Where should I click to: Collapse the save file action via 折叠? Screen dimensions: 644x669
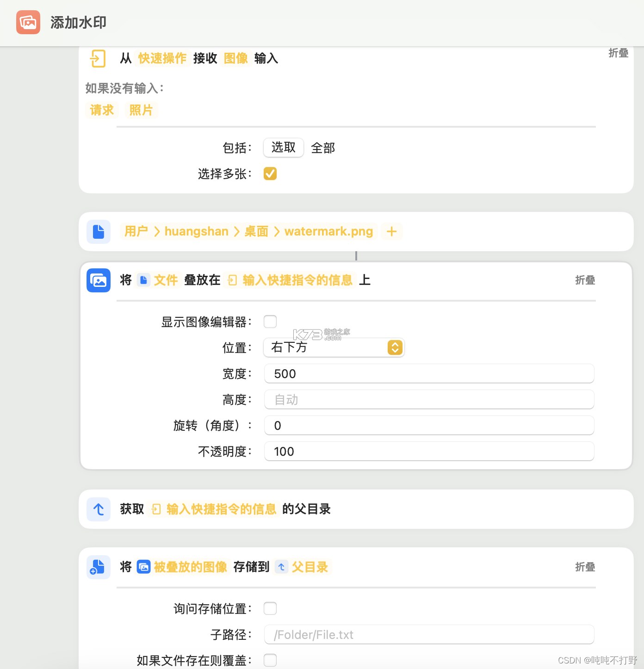point(585,567)
